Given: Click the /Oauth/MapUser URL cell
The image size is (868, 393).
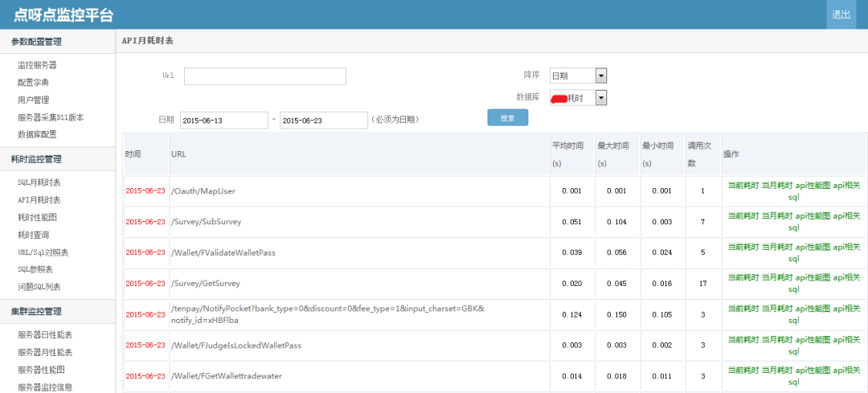Looking at the screenshot, I should (x=360, y=191).
